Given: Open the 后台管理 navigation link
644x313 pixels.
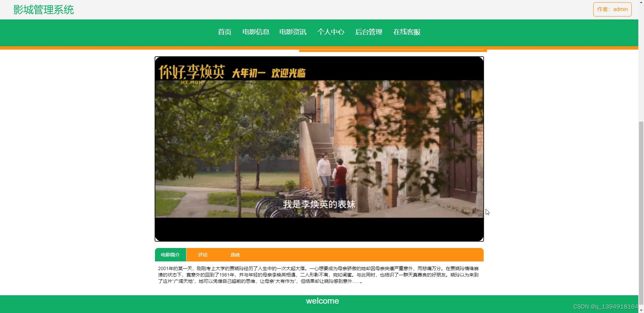Looking at the screenshot, I should click(x=369, y=32).
